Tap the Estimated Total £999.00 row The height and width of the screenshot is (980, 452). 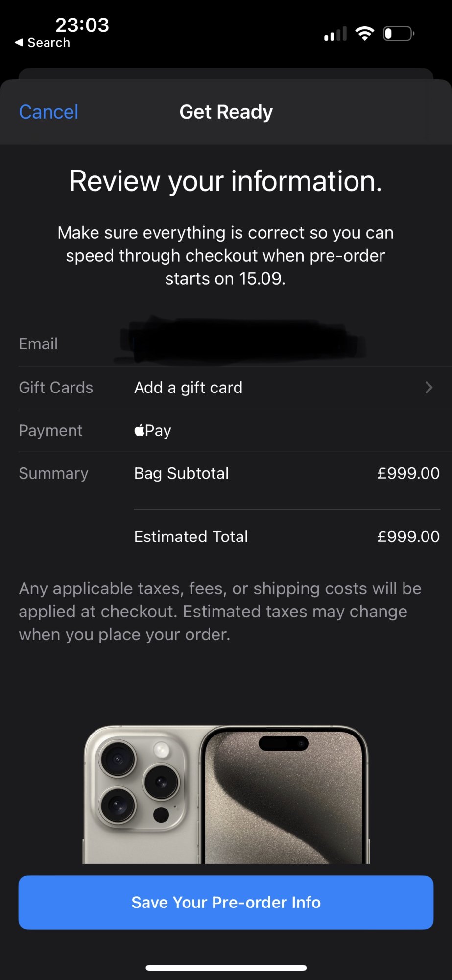[287, 537]
